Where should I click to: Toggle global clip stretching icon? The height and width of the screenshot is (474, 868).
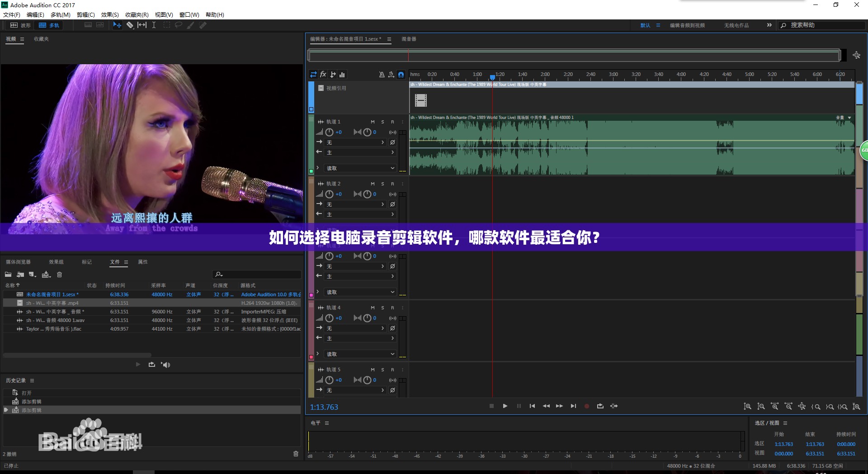(391, 75)
